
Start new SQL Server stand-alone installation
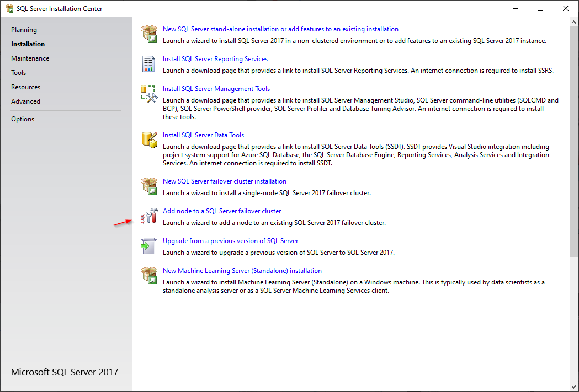click(280, 29)
